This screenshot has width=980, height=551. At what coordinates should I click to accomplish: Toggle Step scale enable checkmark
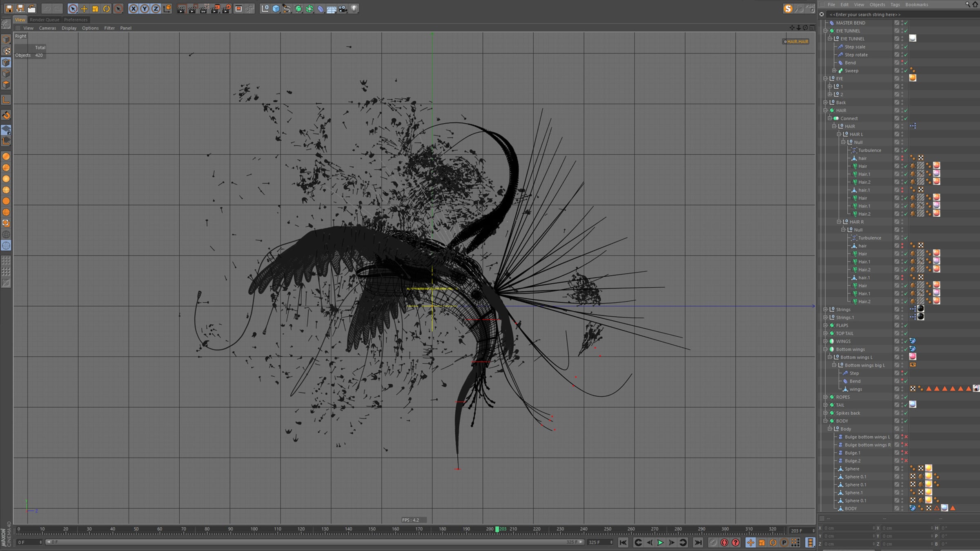(906, 47)
